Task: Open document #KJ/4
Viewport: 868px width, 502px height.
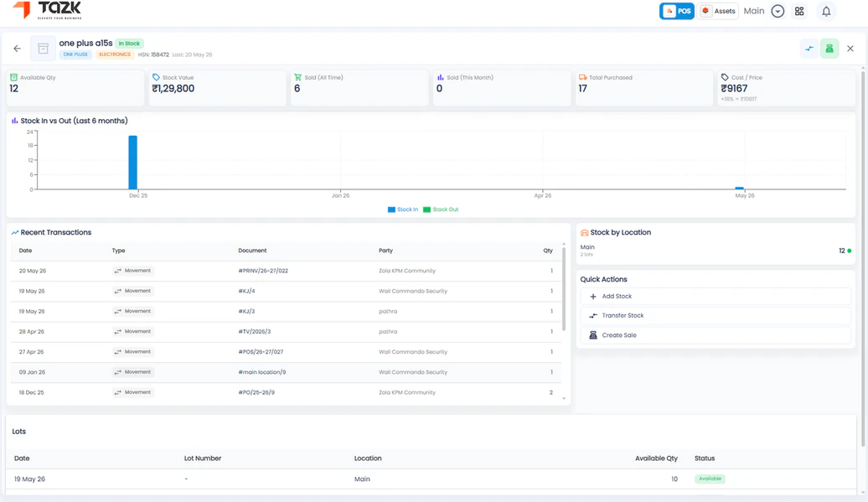Action: [246, 291]
